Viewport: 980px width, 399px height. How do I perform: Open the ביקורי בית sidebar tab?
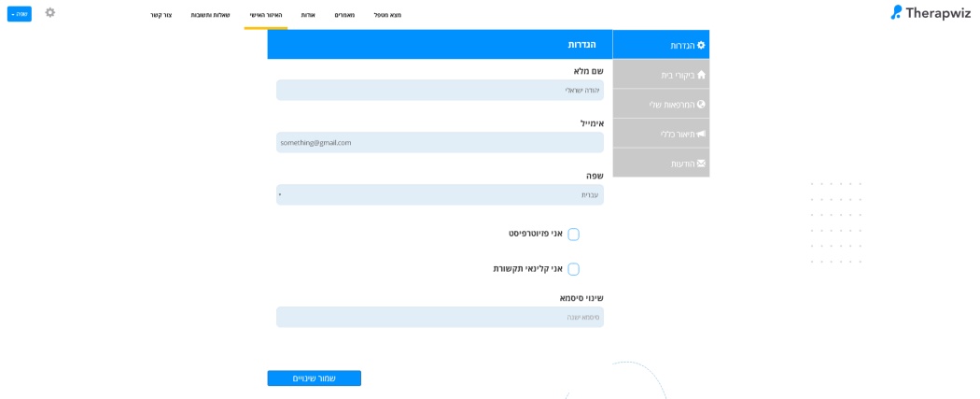click(x=661, y=75)
